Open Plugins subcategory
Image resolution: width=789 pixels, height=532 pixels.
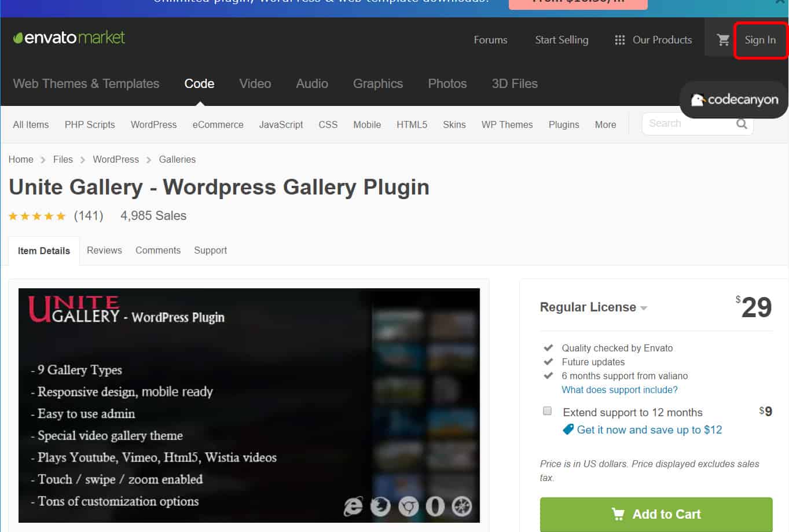click(x=564, y=124)
